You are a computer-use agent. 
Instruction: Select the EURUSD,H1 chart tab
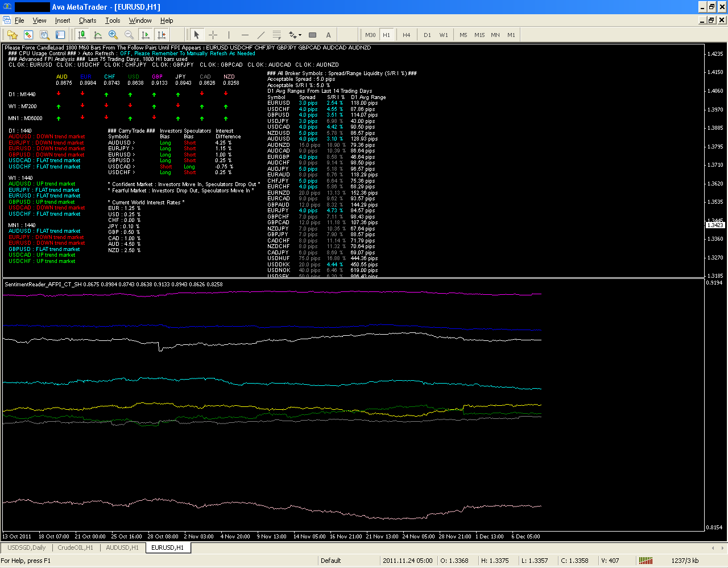click(168, 548)
